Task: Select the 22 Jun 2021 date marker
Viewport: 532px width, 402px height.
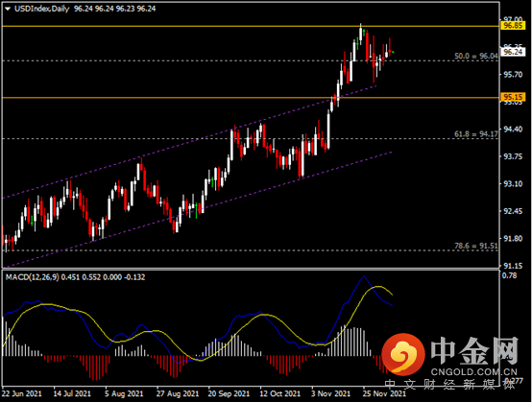Action: coord(22,394)
